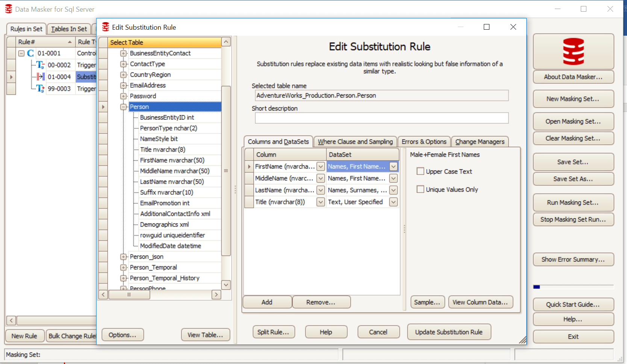
Task: Click Run Masking Set button
Action: tap(573, 202)
